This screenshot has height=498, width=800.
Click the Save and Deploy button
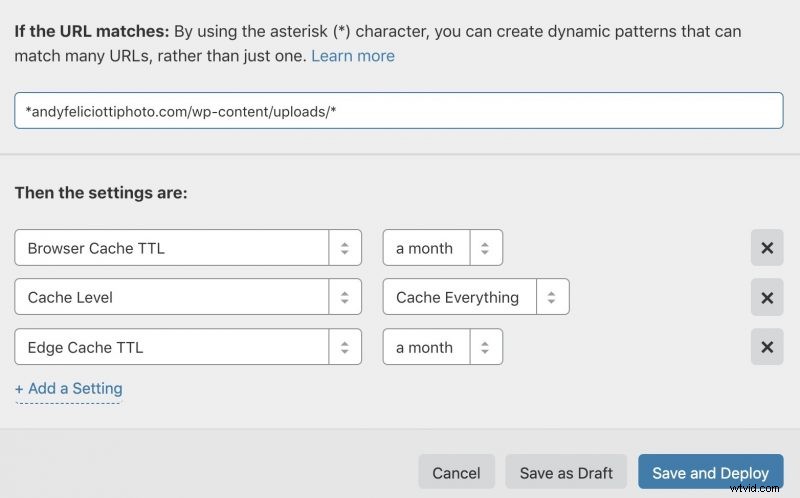[x=710, y=473]
